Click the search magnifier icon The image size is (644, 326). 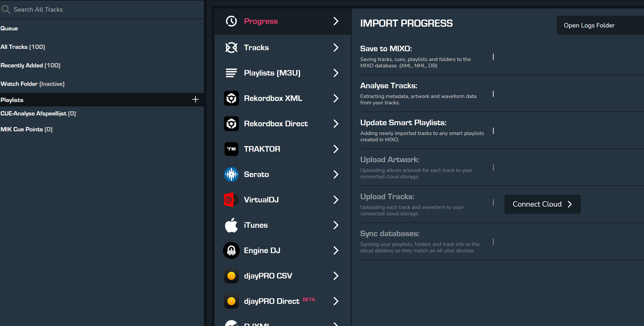click(6, 10)
